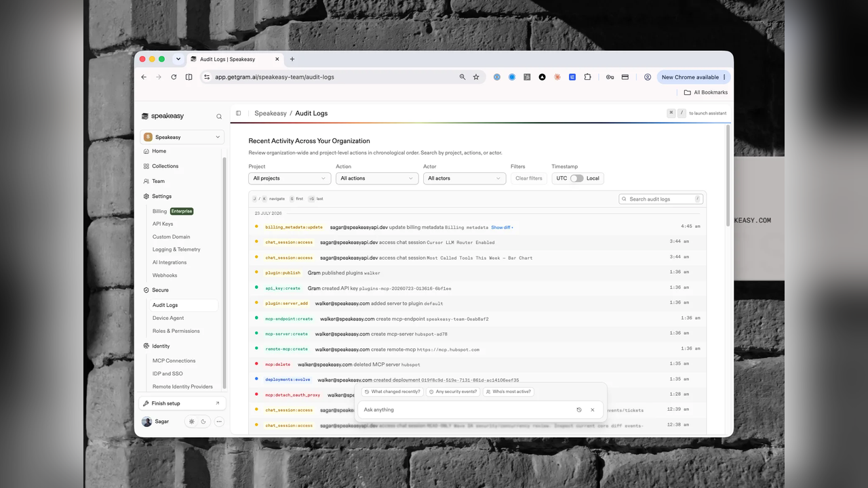Click the mcp:delete log entry
The image size is (868, 488).
click(478, 364)
